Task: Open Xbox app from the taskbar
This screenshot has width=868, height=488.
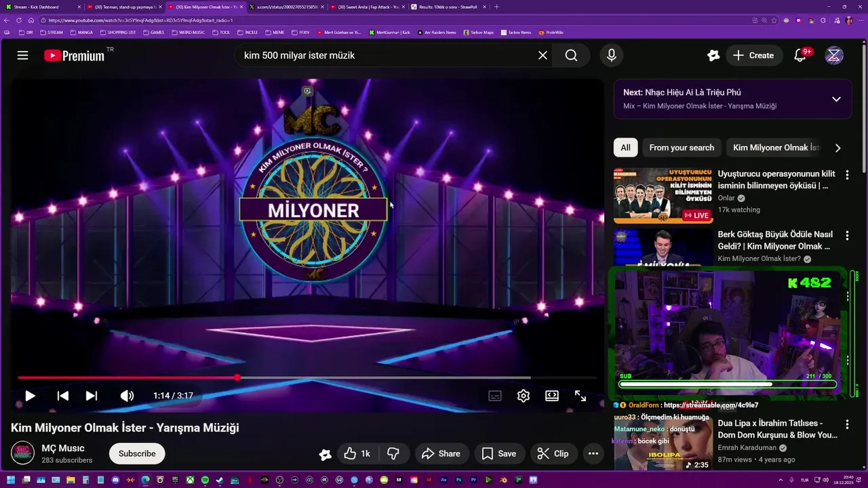Action: (190, 480)
